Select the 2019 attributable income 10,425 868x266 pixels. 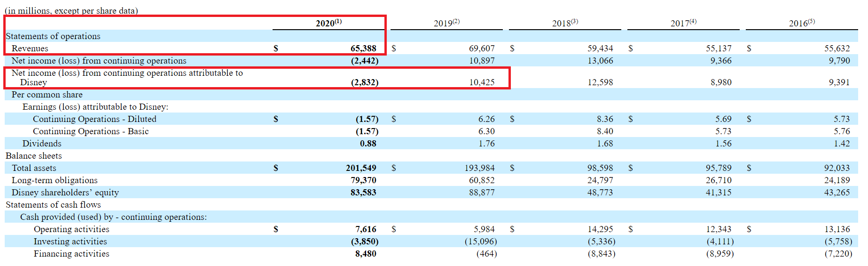point(482,82)
